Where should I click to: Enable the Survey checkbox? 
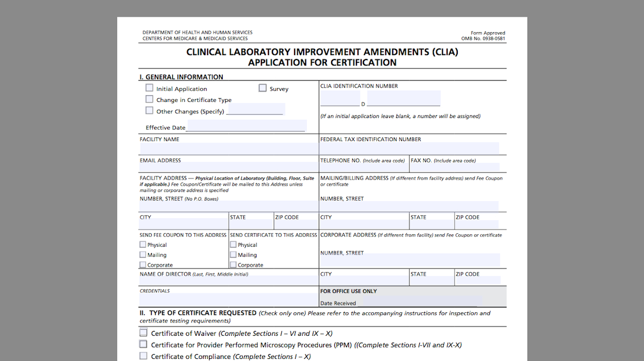click(262, 87)
